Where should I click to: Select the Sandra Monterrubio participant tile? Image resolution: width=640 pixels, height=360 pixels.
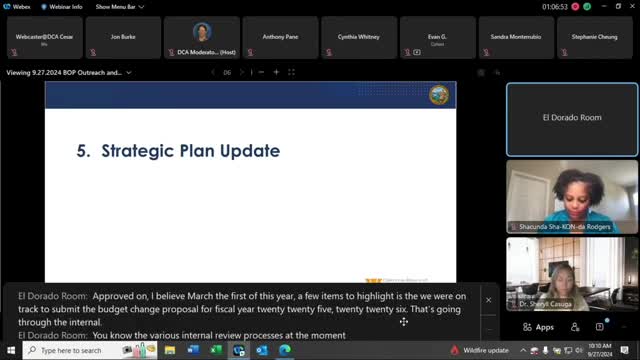click(x=516, y=38)
